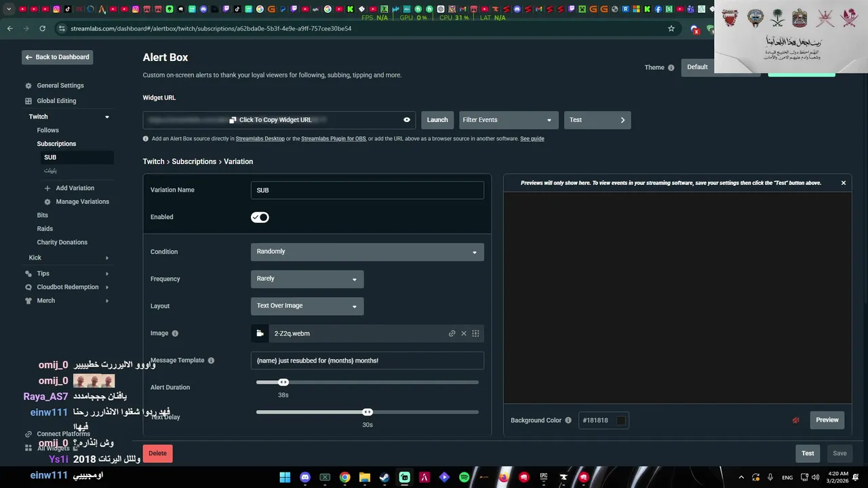This screenshot has width=868, height=488.
Task: Click the video file icon before 2-Z2q.webm
Action: [x=260, y=333]
